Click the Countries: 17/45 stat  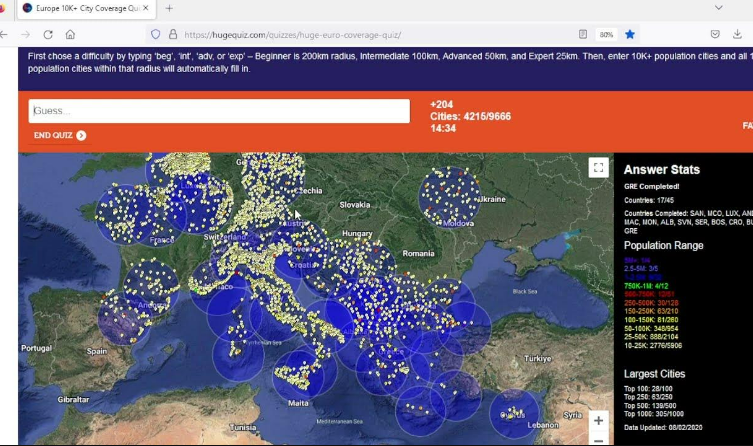pos(646,200)
